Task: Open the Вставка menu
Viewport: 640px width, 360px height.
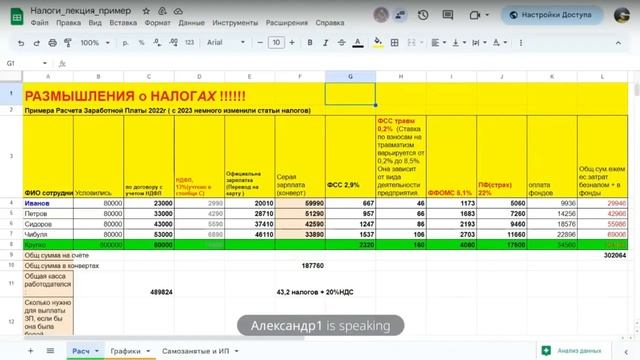Action: (x=123, y=23)
